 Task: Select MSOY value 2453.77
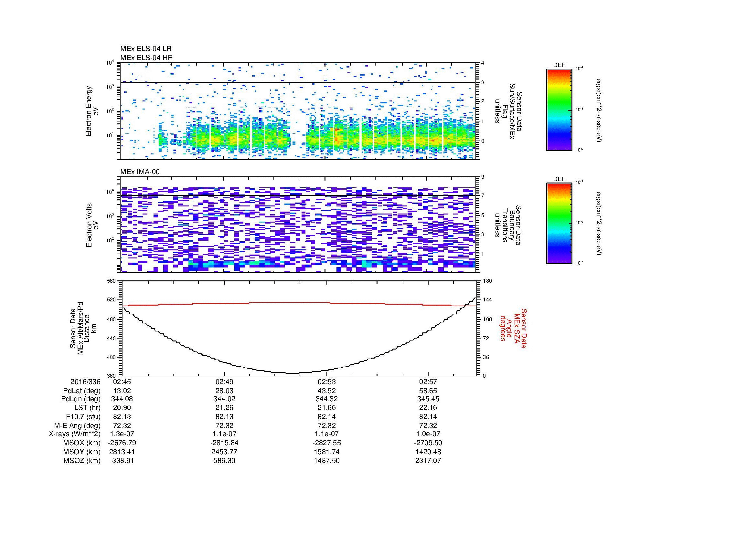pos(224,452)
